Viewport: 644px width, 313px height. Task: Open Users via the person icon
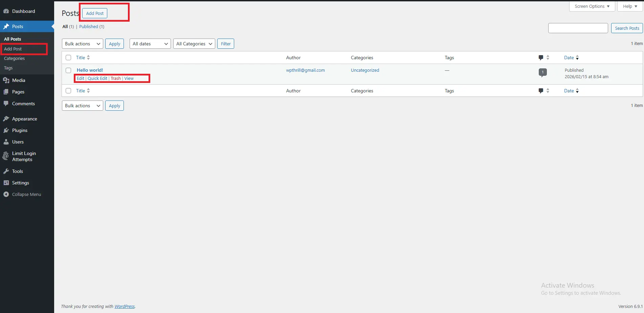(x=6, y=142)
